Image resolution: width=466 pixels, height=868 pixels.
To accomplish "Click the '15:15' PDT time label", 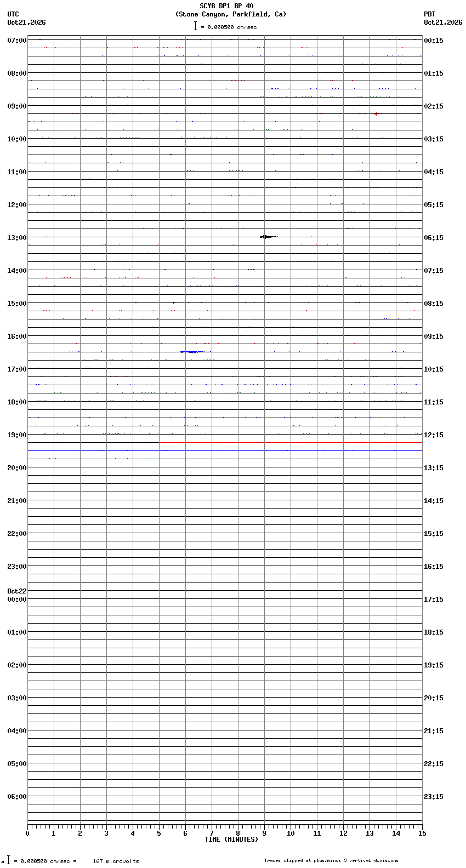I will (434, 534).
